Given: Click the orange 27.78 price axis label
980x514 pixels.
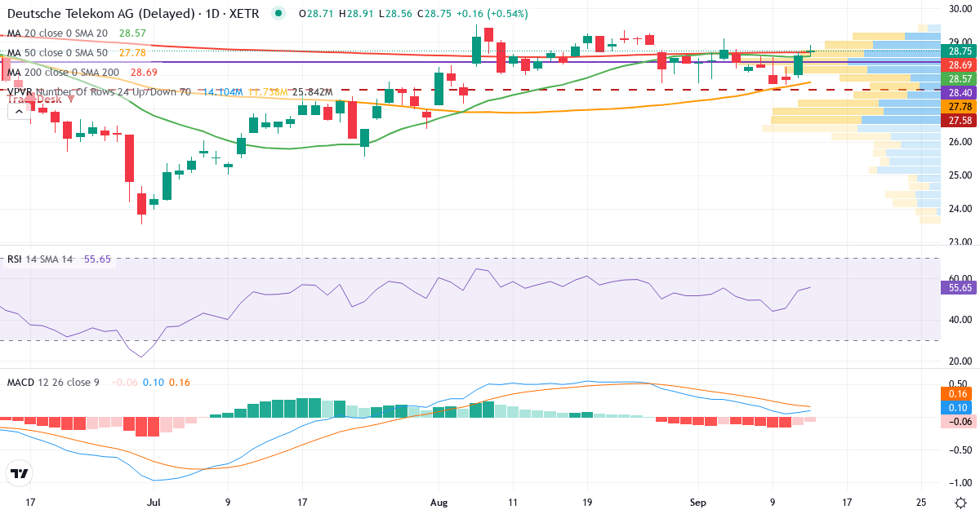Looking at the screenshot, I should [960, 107].
